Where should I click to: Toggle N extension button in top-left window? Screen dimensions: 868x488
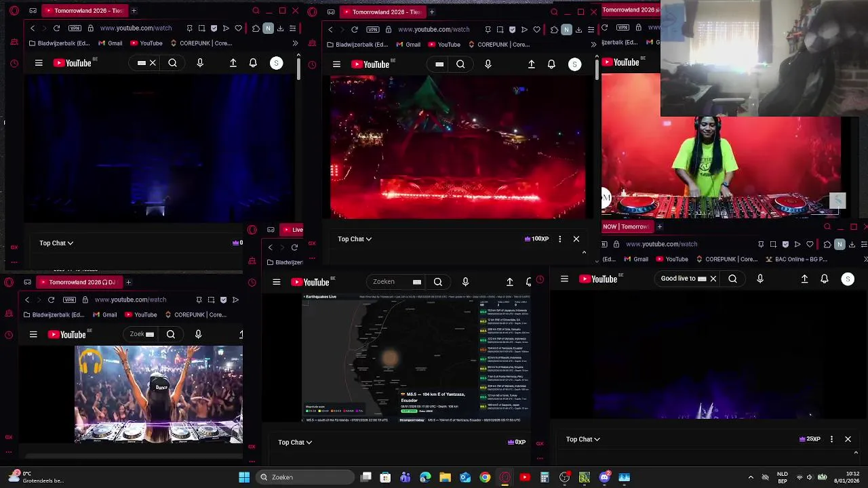click(x=269, y=28)
